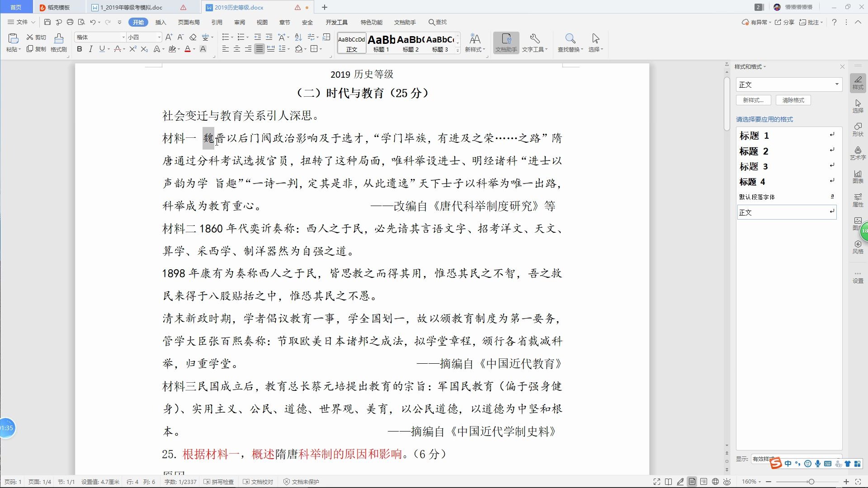Switch to the 插入 ribbon tab
This screenshot has width=868, height=488.
pos(160,22)
